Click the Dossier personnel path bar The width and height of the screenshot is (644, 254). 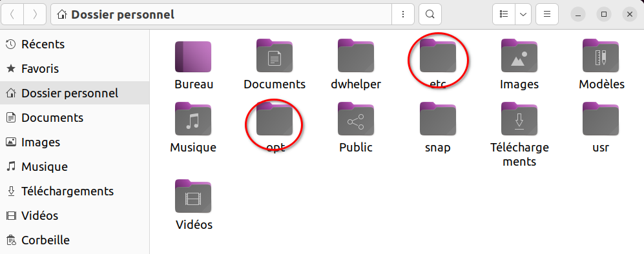point(221,14)
